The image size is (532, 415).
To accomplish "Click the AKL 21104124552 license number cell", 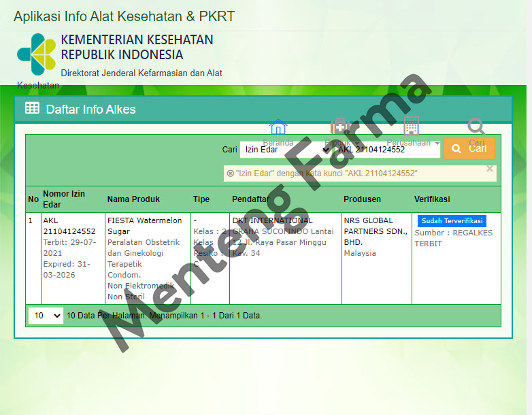I will (69, 226).
